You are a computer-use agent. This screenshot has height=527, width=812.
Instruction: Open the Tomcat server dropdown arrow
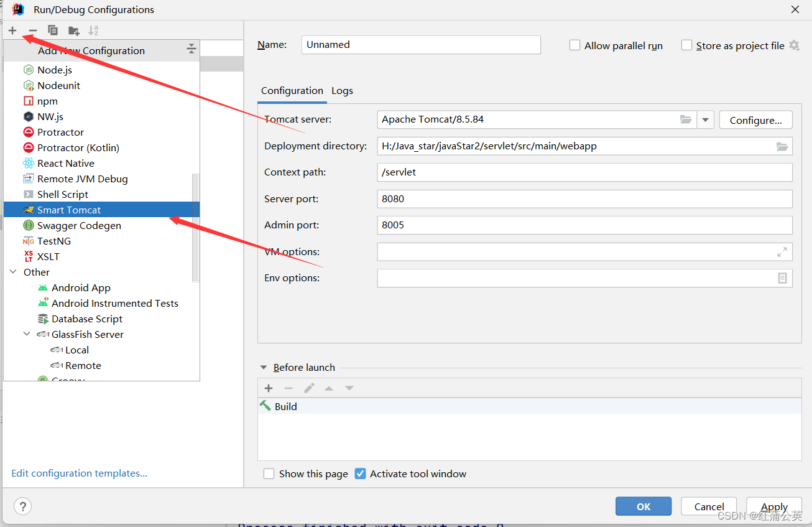coord(706,119)
